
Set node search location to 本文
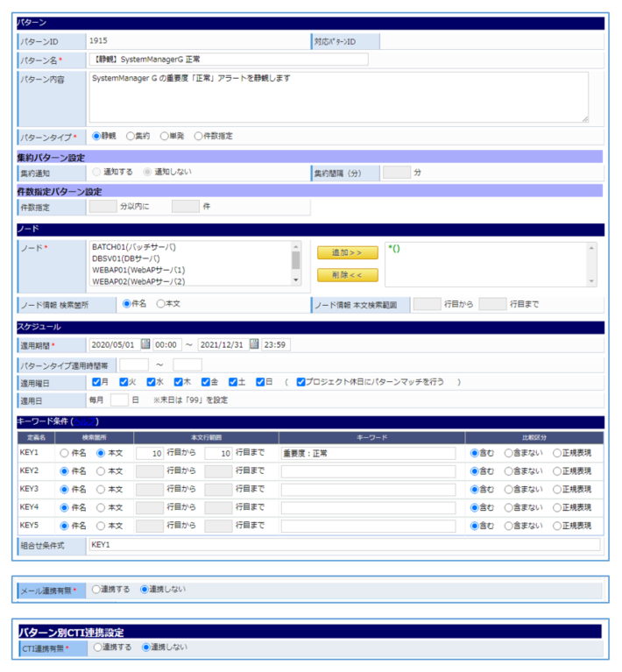(160, 304)
